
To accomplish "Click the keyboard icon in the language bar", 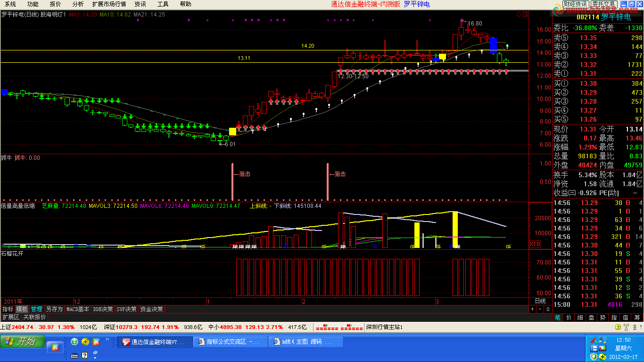I will click(74, 355).
